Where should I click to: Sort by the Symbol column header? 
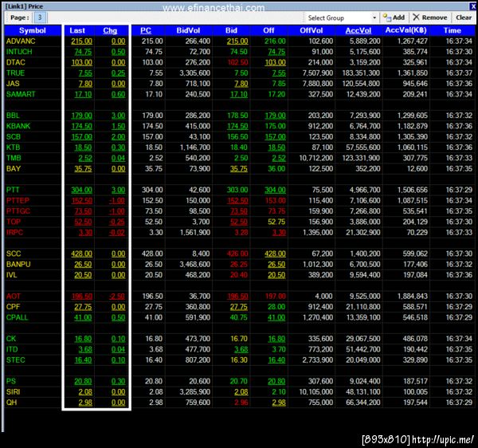[33, 30]
